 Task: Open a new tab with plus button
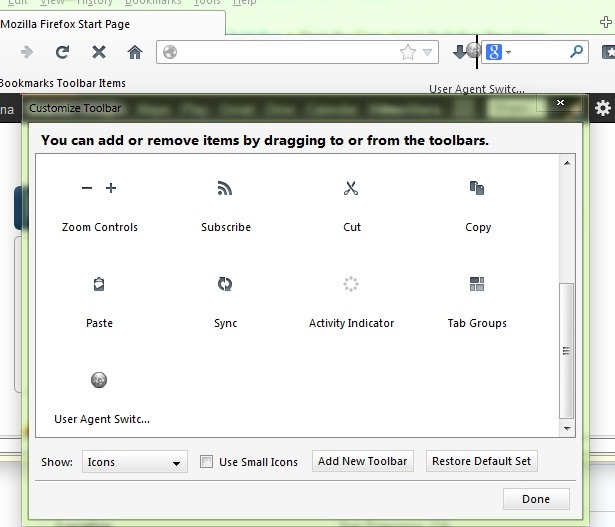tap(606, 22)
